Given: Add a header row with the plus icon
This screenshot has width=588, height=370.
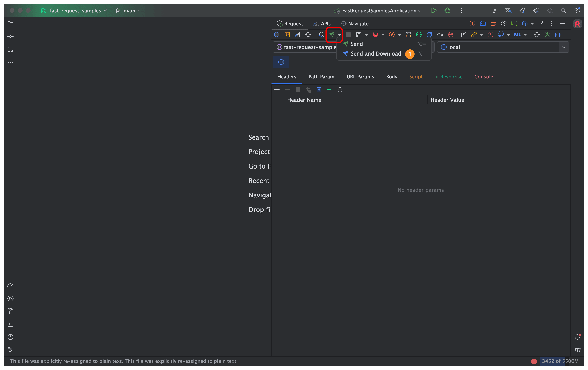Looking at the screenshot, I should click(x=277, y=89).
